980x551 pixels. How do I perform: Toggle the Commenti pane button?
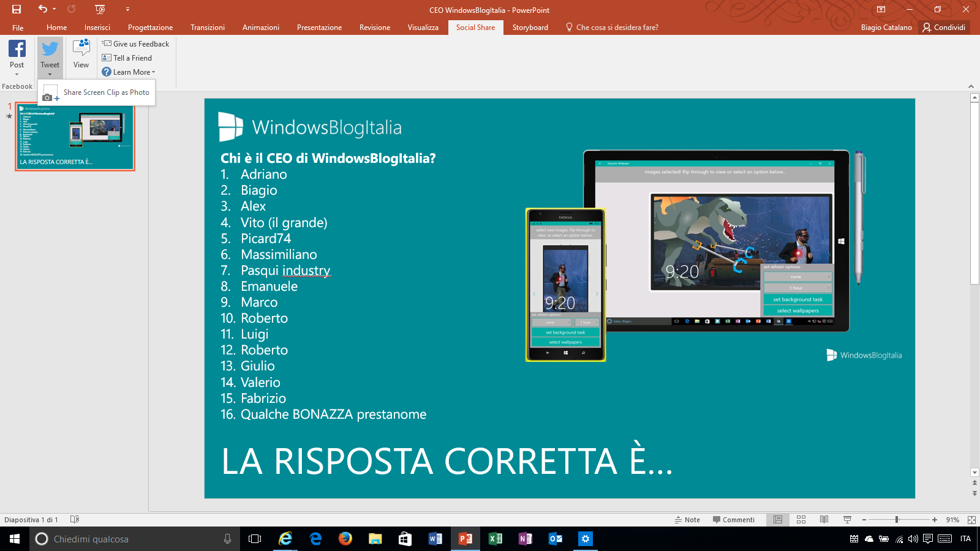(733, 520)
